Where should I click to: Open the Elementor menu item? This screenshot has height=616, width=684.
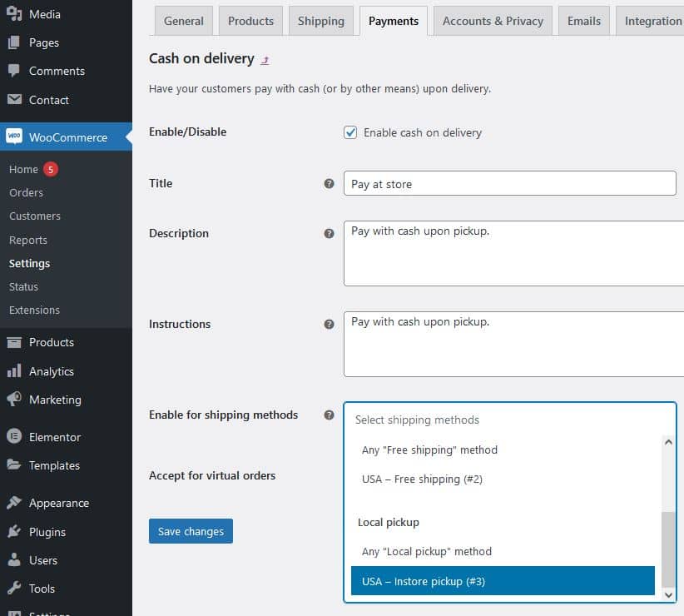(x=66, y=437)
